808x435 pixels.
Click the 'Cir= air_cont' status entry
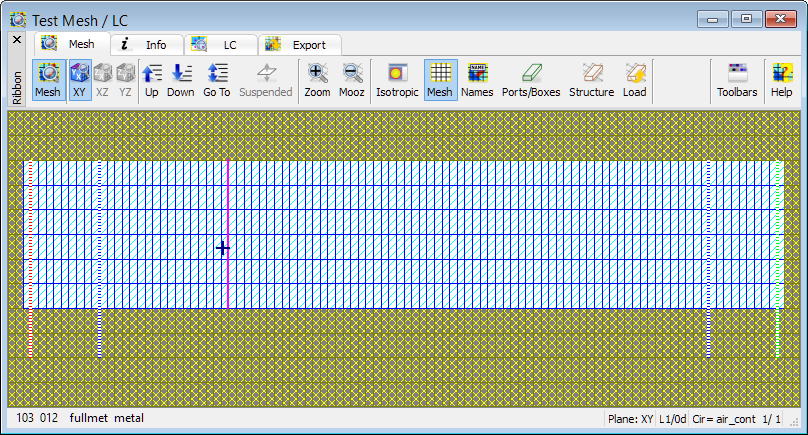click(x=724, y=419)
